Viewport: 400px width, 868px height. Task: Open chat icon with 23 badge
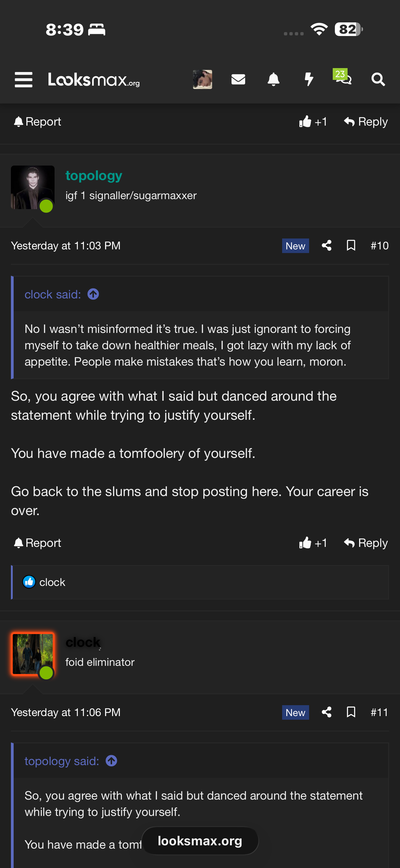343,78
